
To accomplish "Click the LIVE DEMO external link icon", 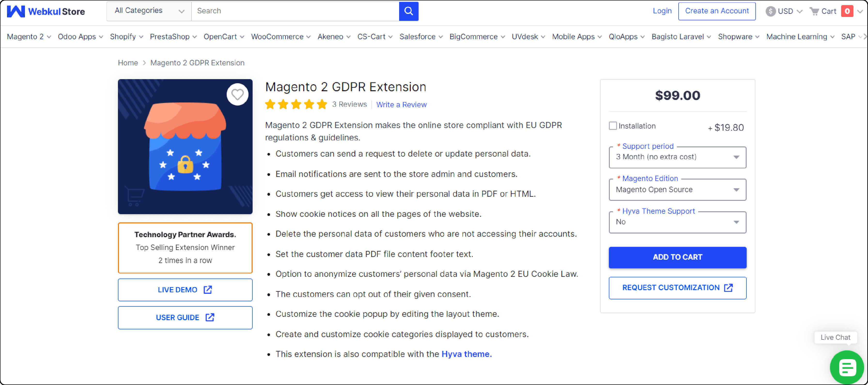I will click(x=208, y=289).
